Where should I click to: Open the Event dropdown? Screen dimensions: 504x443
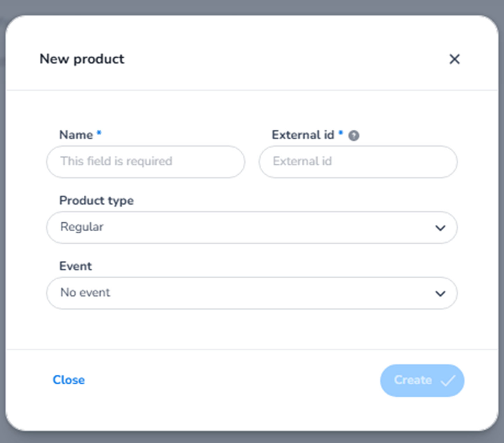point(251,293)
